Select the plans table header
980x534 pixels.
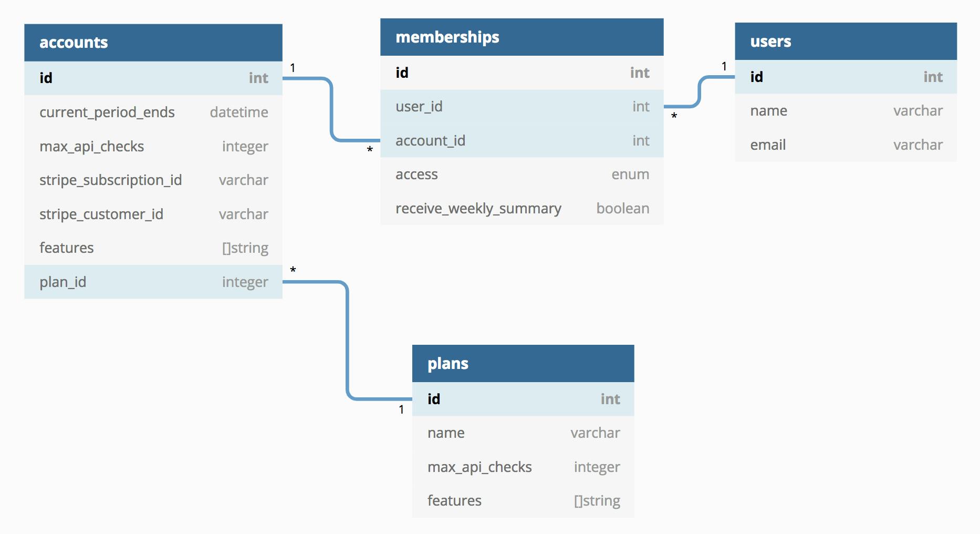tap(523, 364)
